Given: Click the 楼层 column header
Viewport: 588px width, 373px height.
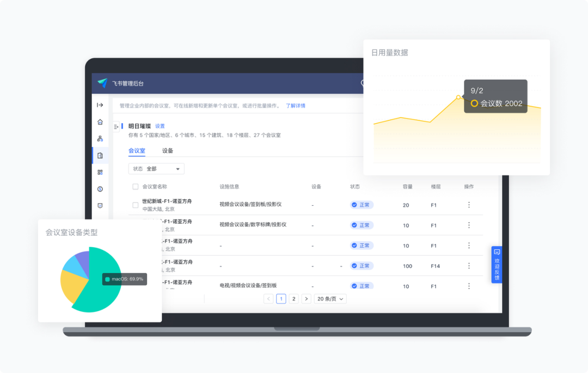Looking at the screenshot, I should 436,186.
